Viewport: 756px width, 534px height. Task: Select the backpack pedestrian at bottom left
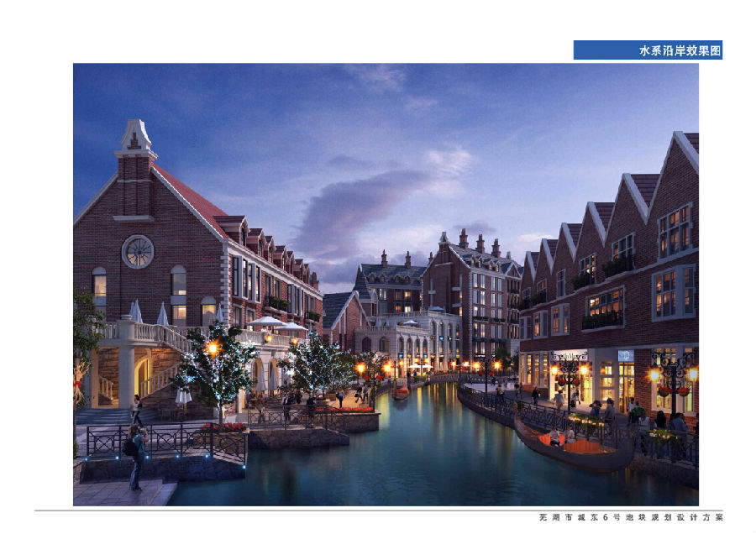click(134, 454)
